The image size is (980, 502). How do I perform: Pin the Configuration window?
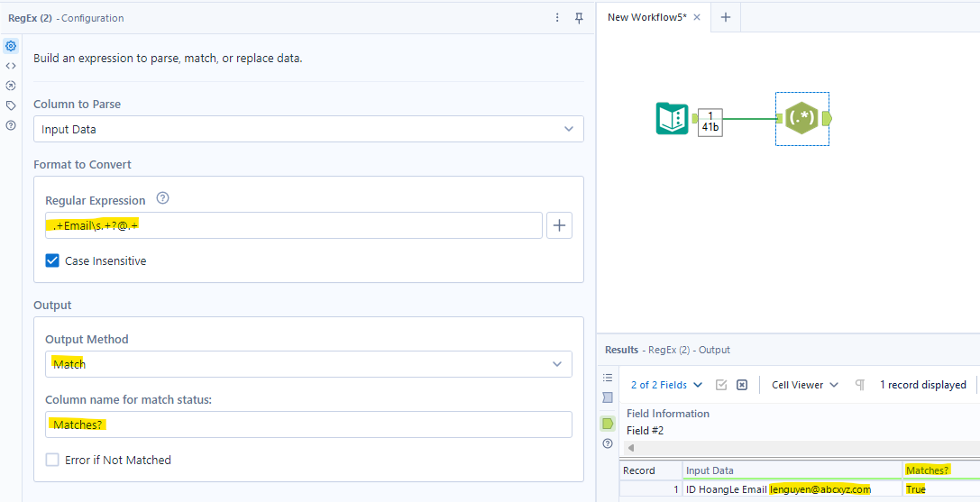point(579,18)
